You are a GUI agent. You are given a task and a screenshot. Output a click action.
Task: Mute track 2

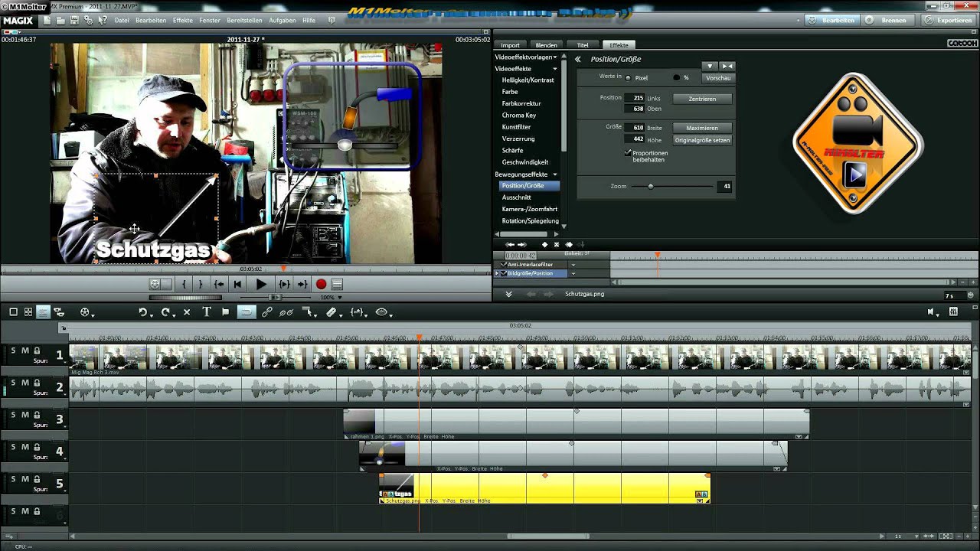pos(24,383)
